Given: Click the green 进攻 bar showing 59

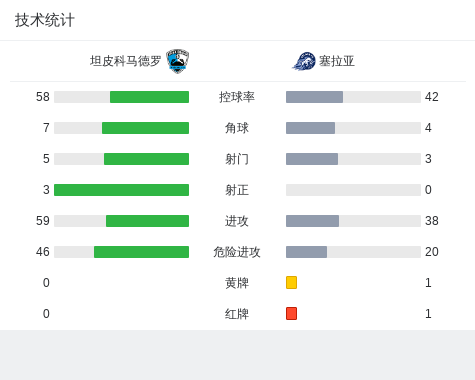Looking at the screenshot, I should (147, 221).
